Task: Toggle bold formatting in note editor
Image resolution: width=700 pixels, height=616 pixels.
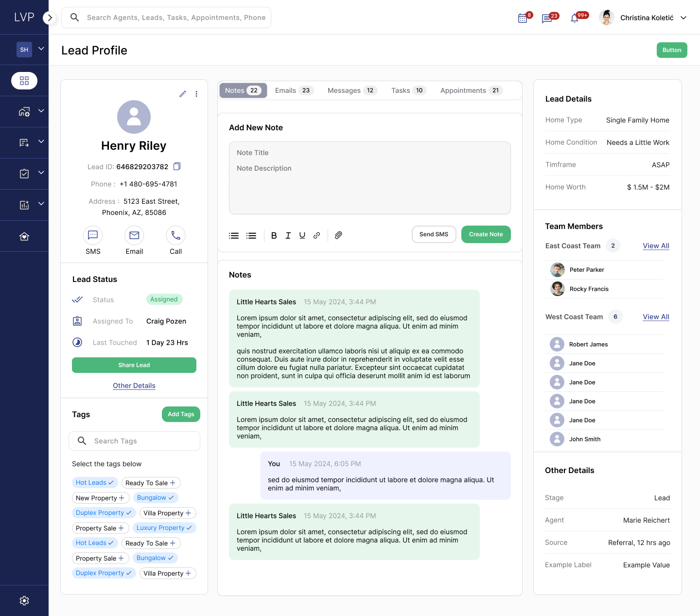Action: click(274, 235)
